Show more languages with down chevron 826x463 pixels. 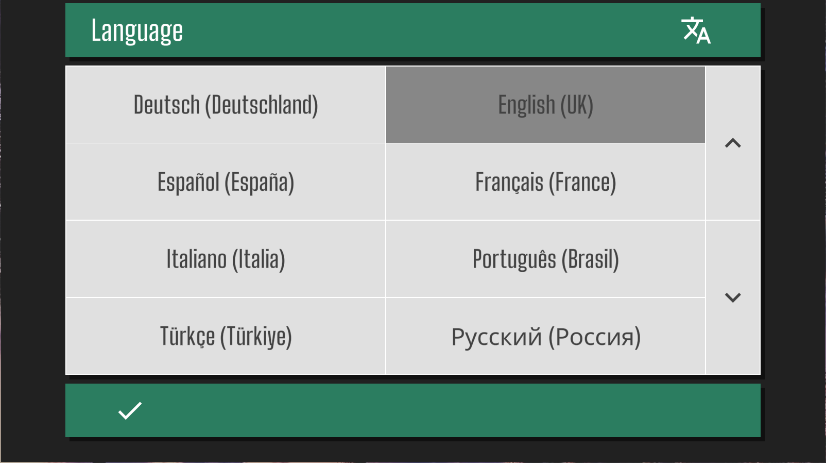[x=733, y=298]
